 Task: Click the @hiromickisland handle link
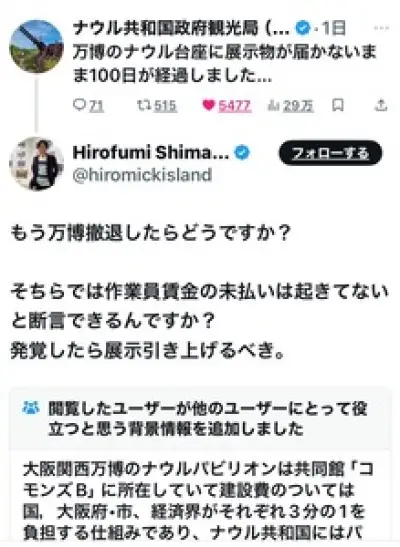142,174
